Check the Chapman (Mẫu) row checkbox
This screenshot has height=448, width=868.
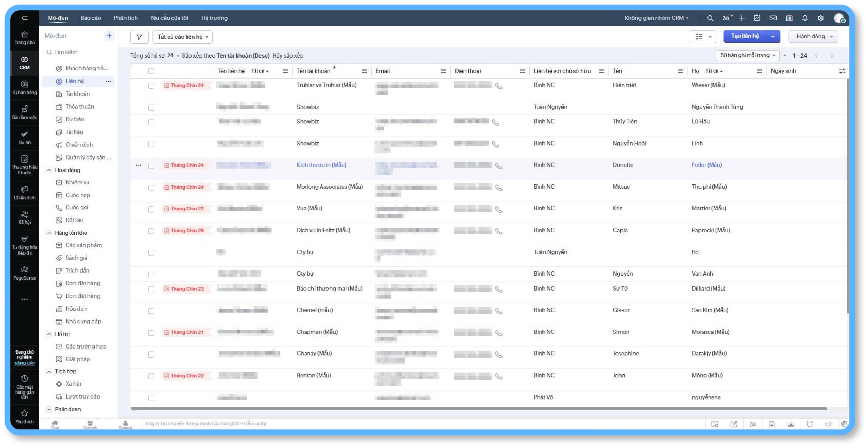[151, 333]
